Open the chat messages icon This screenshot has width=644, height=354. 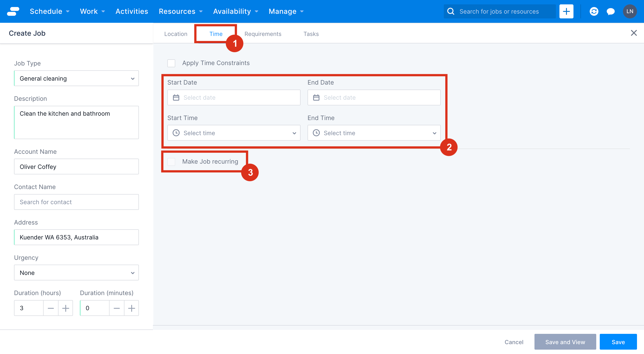pyautogui.click(x=611, y=11)
